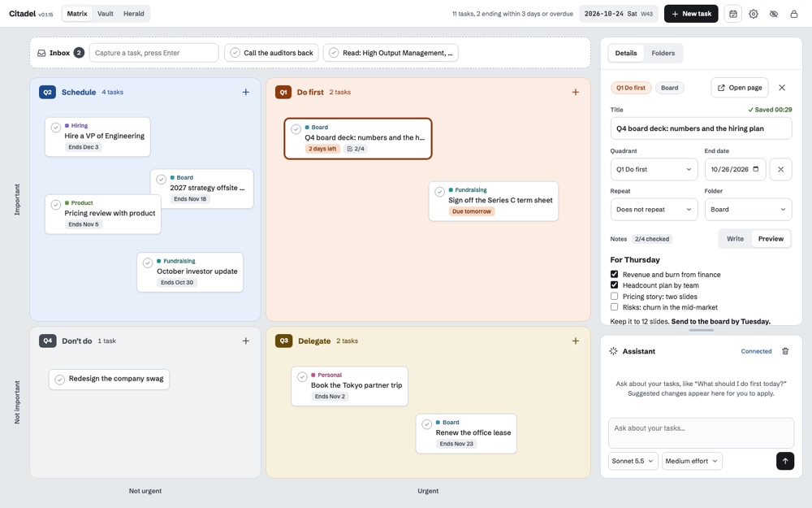The height and width of the screenshot is (508, 812).
Task: Open settings gear icon
Action: point(754,14)
